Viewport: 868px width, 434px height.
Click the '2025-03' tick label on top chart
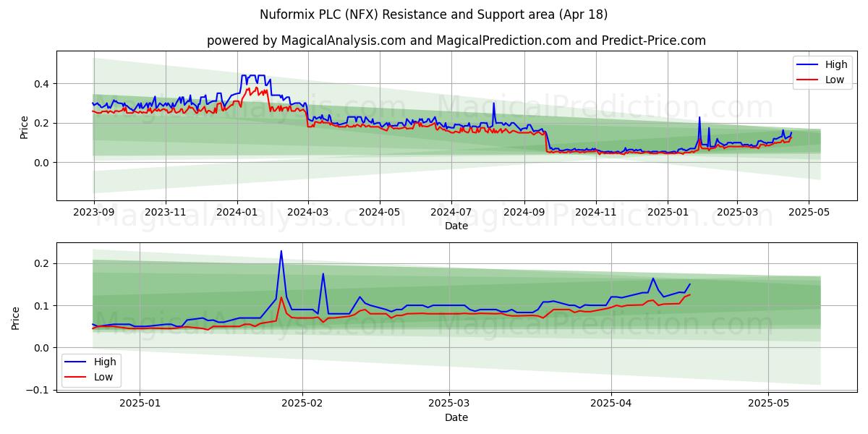point(737,213)
